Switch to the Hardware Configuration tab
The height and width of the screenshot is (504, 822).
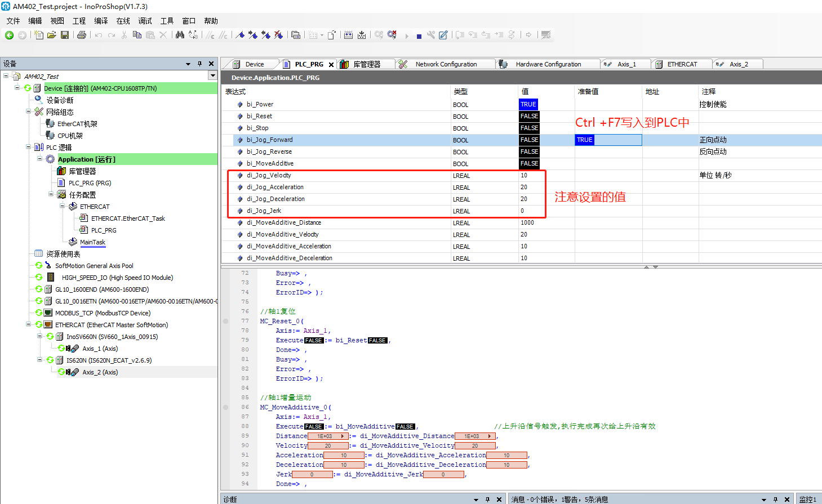548,64
